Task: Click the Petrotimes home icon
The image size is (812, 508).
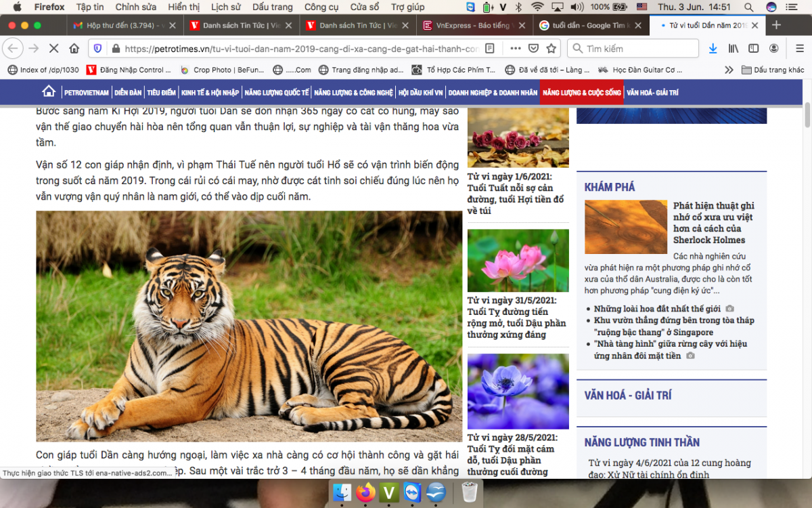Action: 49,92
